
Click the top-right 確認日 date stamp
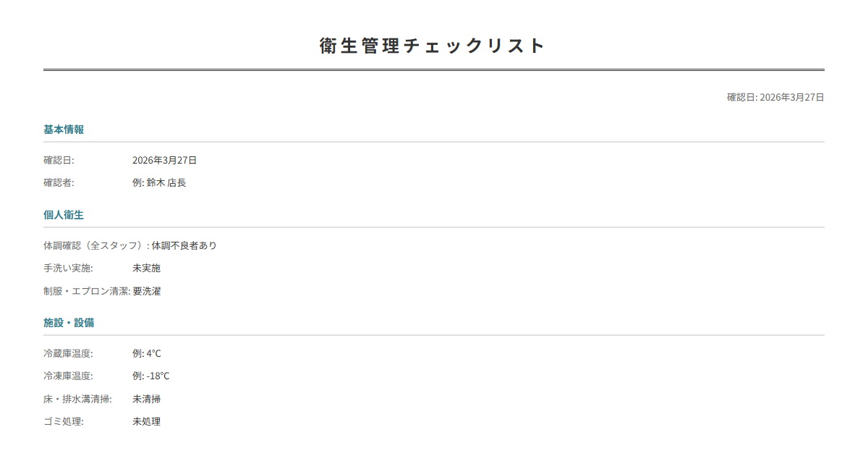point(775,97)
